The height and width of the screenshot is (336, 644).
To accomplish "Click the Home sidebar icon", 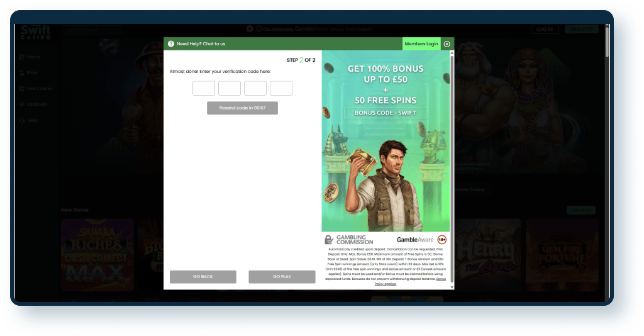I will (x=22, y=57).
